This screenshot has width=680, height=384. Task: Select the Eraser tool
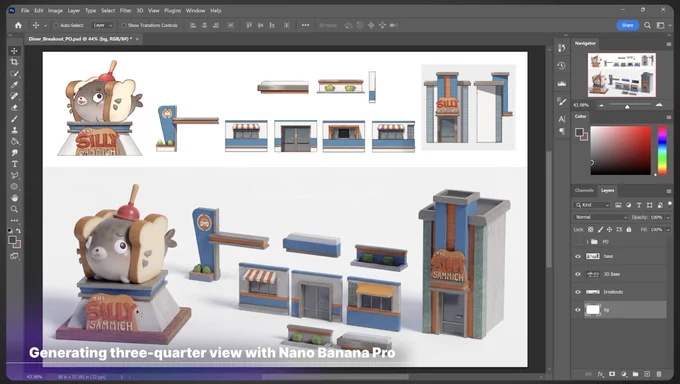click(x=14, y=107)
